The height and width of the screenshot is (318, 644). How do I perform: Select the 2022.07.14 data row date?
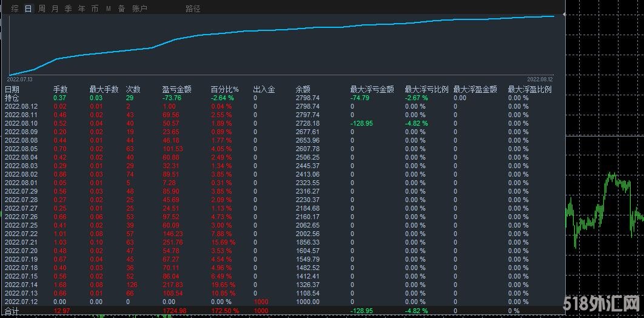[21, 285]
